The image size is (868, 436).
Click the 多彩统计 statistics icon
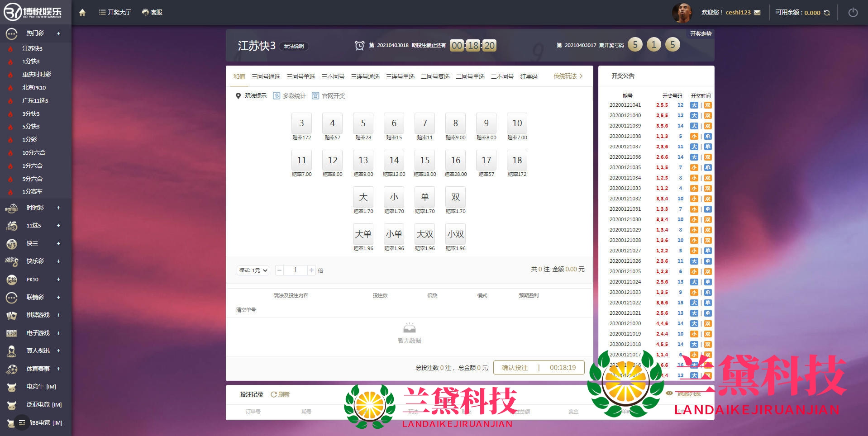pos(277,96)
